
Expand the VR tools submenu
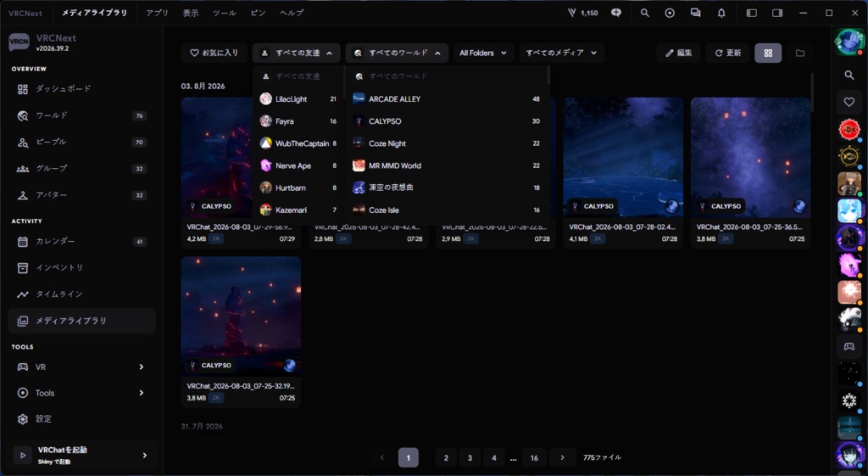[x=142, y=367]
